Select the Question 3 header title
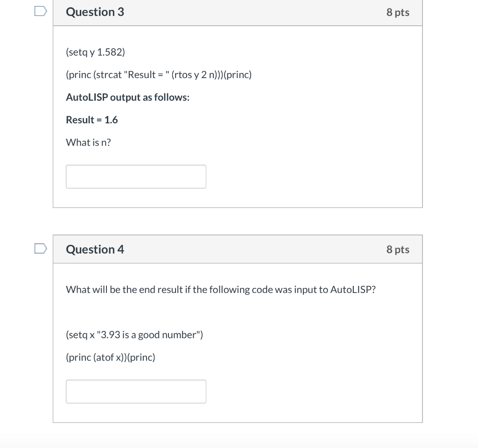The height and width of the screenshot is (448, 478). [x=95, y=12]
